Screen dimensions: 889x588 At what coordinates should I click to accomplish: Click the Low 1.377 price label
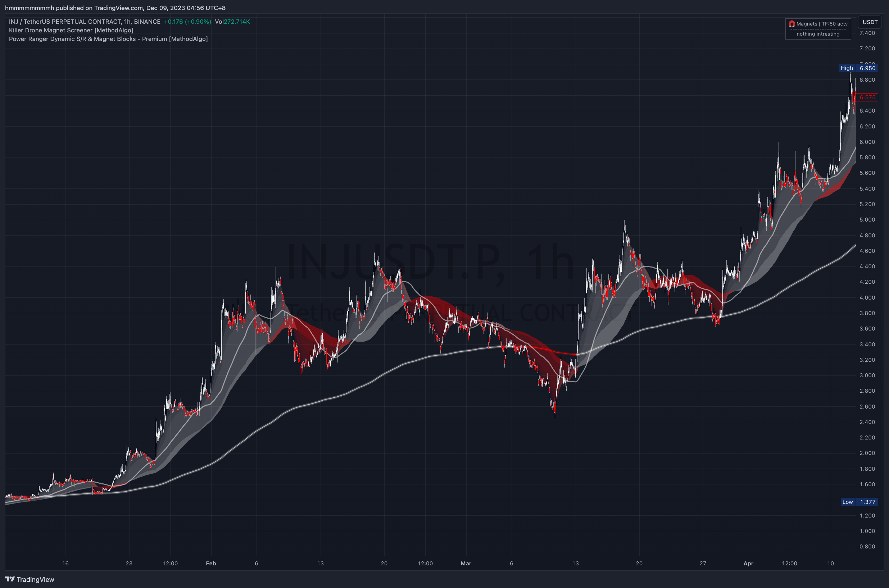pos(860,502)
